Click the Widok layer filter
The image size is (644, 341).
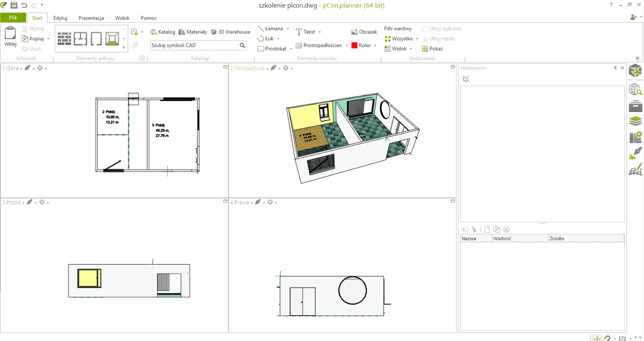point(396,49)
